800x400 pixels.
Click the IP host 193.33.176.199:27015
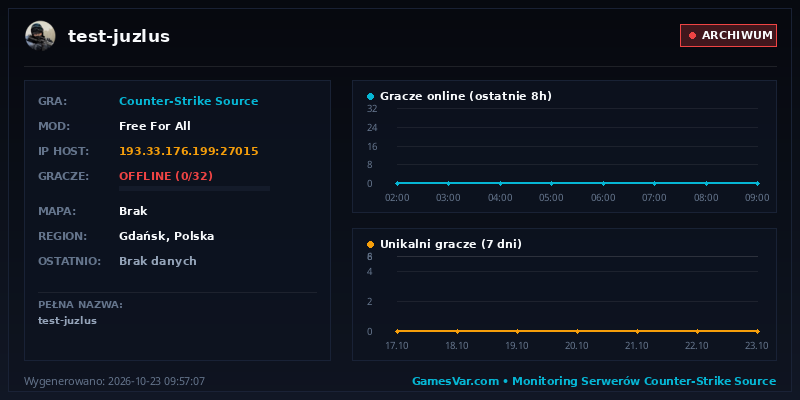click(189, 151)
